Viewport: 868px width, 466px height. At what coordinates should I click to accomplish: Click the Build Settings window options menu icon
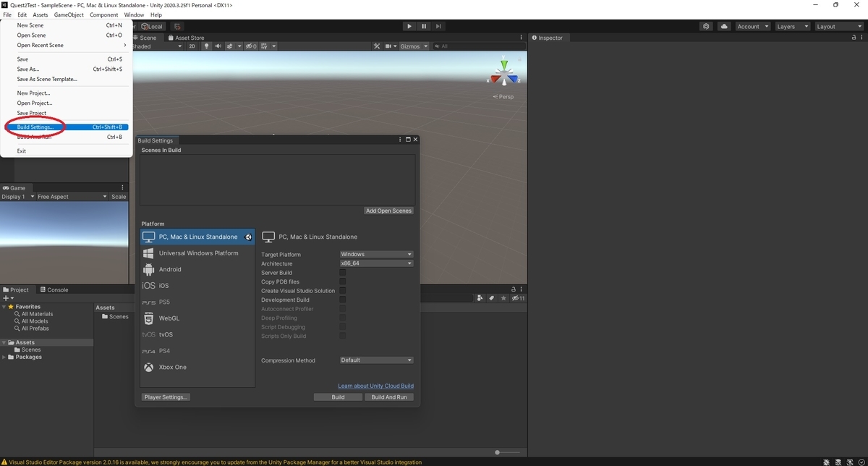[x=400, y=140]
